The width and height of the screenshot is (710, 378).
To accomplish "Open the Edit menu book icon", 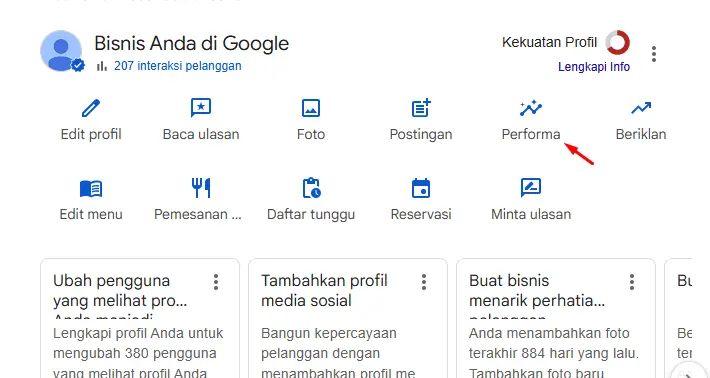I will (x=91, y=188).
